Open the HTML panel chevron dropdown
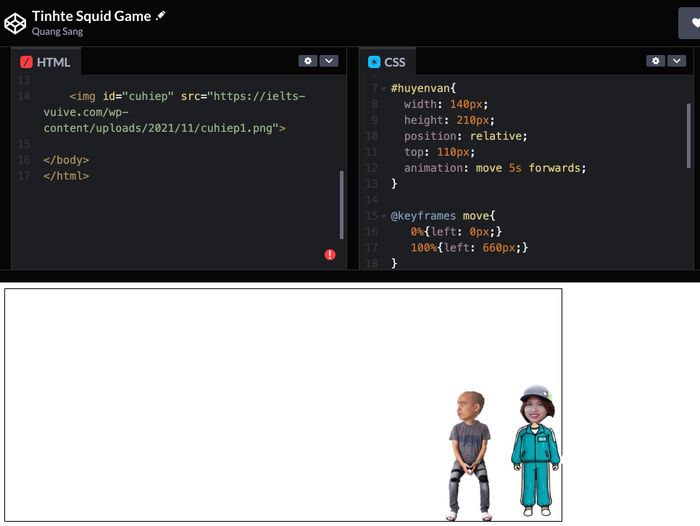Viewport: 700px width, 526px height. (328, 61)
